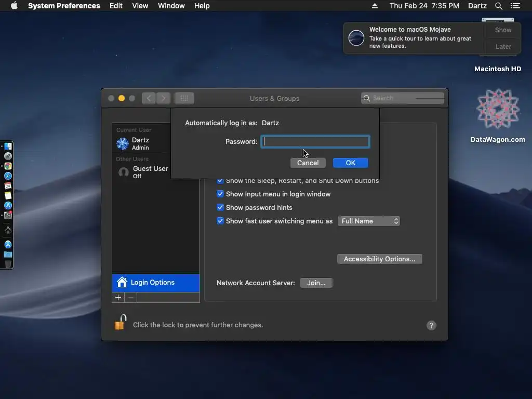
Task: Click the Cancel button in password dialog
Action: pos(308,163)
